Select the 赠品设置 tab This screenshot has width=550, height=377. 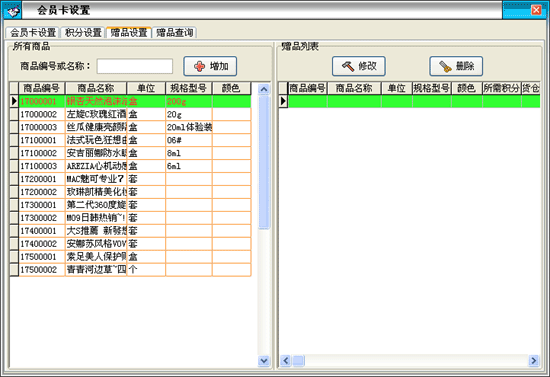click(129, 32)
